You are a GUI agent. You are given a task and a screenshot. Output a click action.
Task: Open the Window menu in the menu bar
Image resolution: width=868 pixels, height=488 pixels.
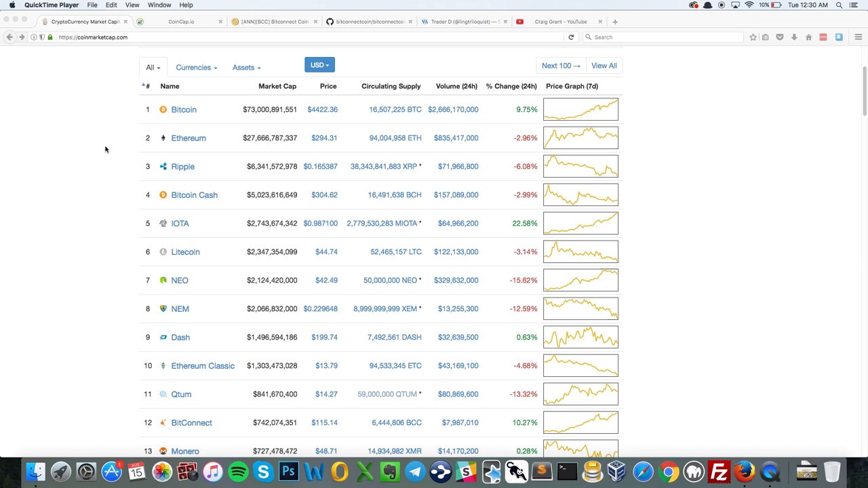pos(159,5)
